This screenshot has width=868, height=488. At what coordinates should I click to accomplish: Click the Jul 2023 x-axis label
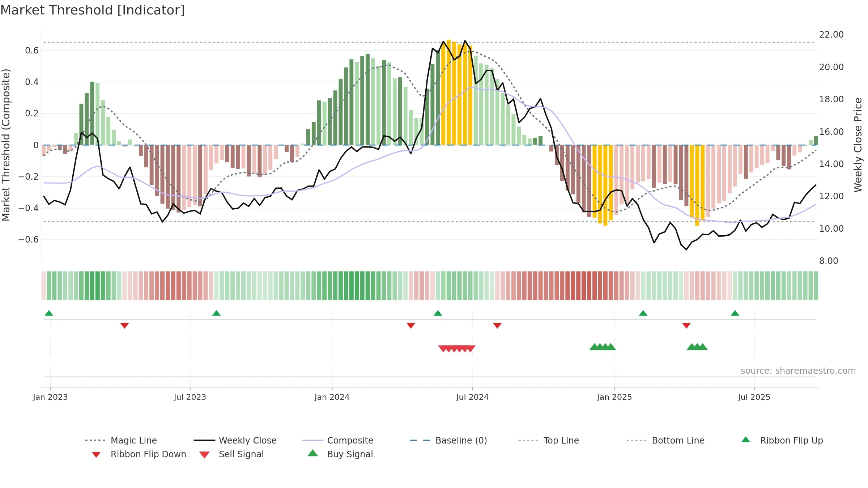pyautogui.click(x=190, y=397)
